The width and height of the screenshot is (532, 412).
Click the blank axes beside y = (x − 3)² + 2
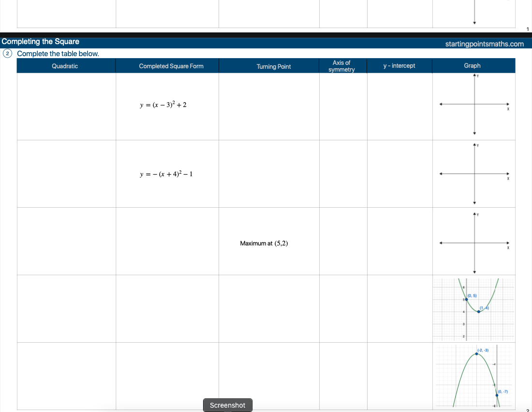[474, 105]
